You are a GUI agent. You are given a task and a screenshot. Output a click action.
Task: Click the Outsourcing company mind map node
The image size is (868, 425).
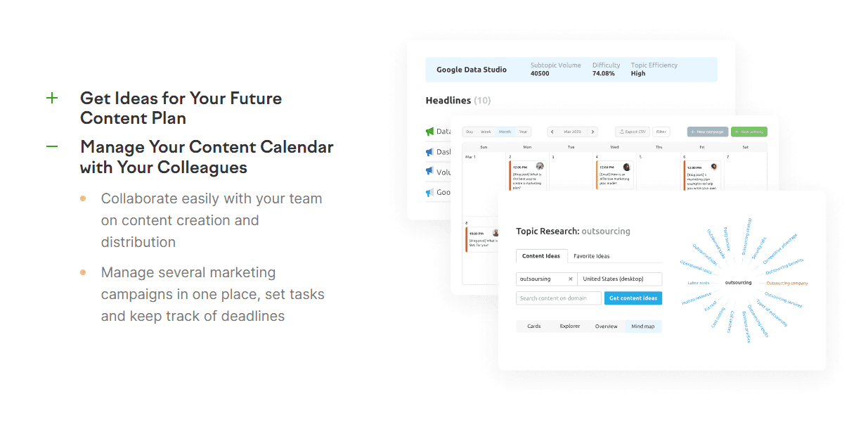[x=786, y=283]
